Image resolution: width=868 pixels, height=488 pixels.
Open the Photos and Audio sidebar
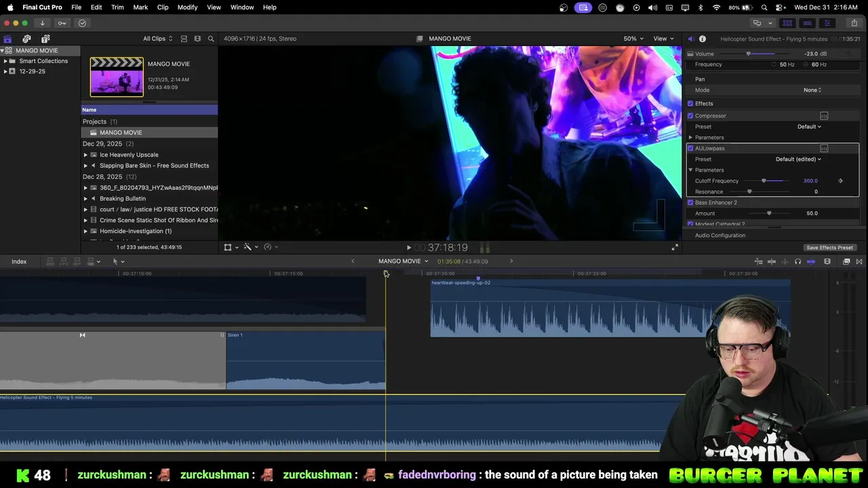[26, 39]
